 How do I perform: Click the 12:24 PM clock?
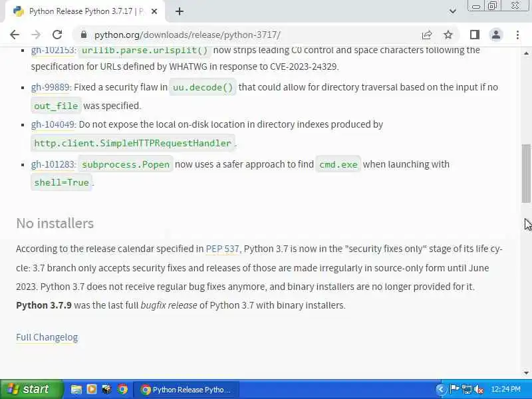coord(505,390)
